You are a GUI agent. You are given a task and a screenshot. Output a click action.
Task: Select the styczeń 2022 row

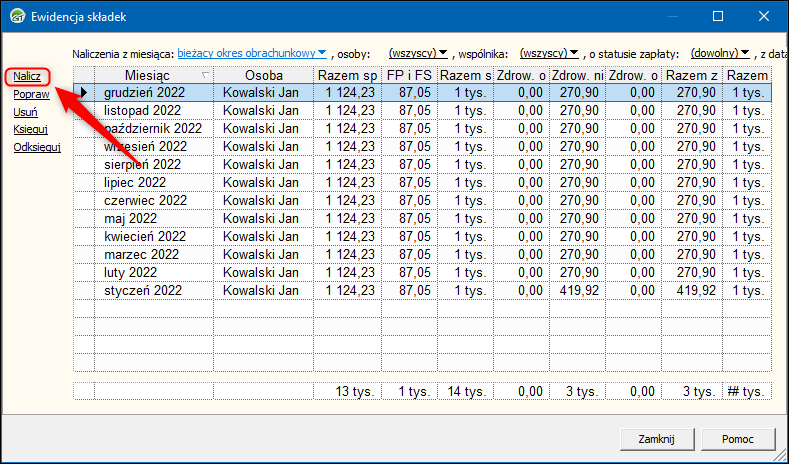(142, 290)
